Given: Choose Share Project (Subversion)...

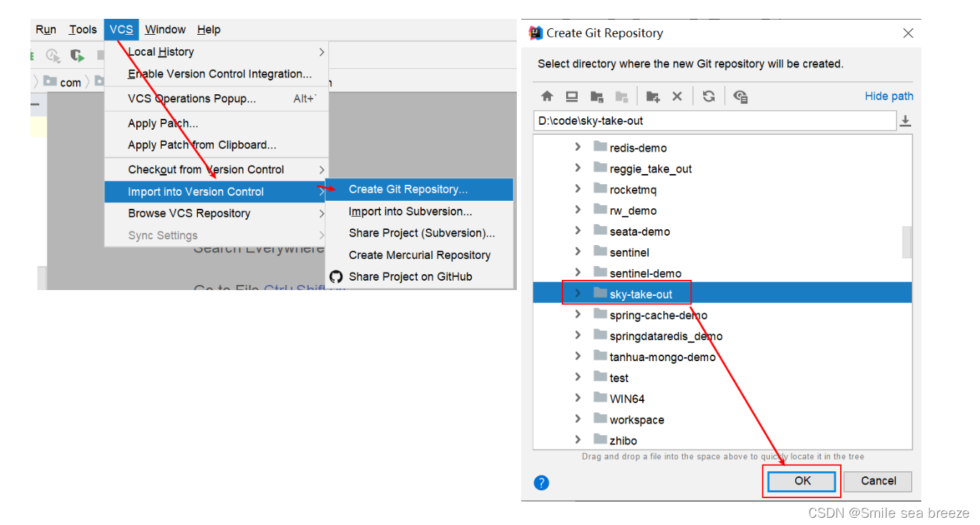Looking at the screenshot, I should [420, 233].
